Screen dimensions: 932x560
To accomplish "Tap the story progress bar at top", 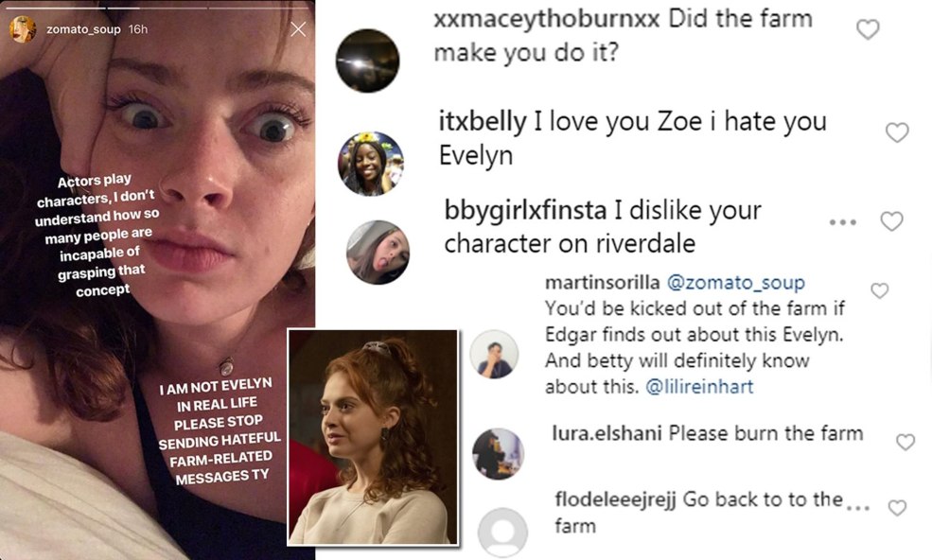I will pyautogui.click(x=157, y=9).
